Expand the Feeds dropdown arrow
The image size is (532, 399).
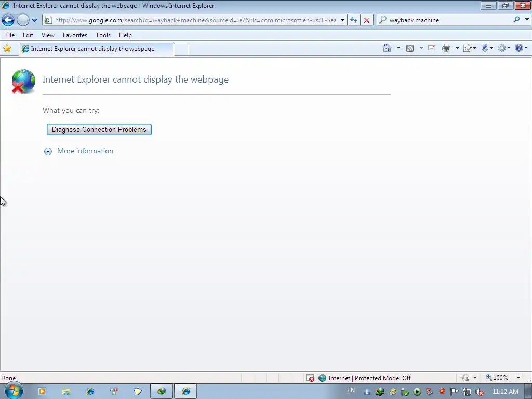(x=421, y=48)
